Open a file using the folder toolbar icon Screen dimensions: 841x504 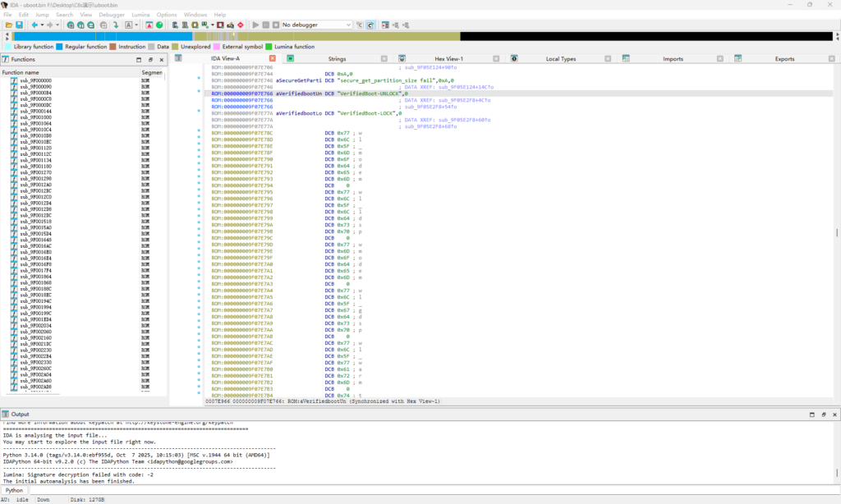pos(10,25)
